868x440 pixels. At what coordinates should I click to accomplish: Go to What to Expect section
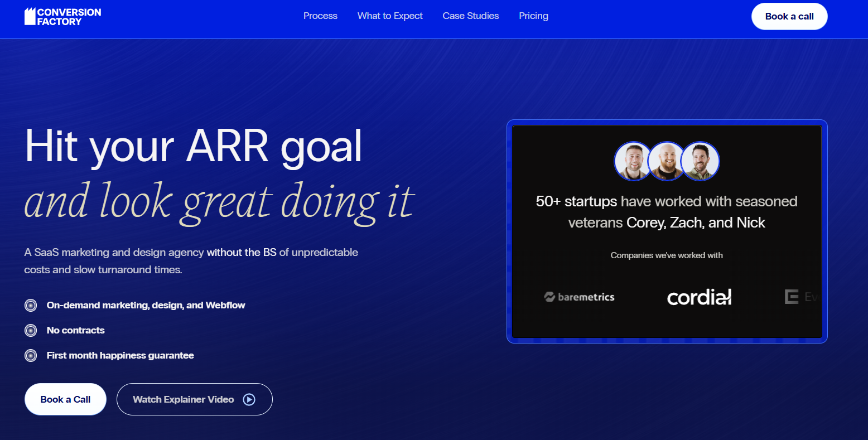click(390, 16)
